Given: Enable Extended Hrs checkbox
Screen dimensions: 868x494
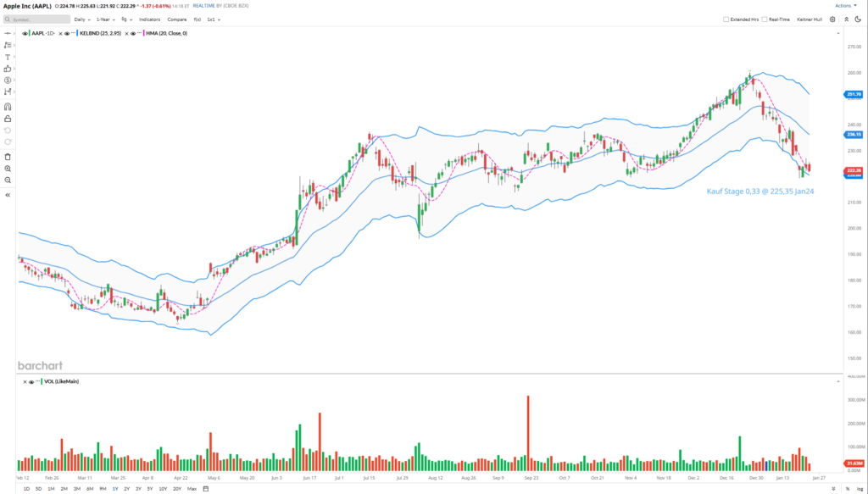Looking at the screenshot, I should click(726, 19).
